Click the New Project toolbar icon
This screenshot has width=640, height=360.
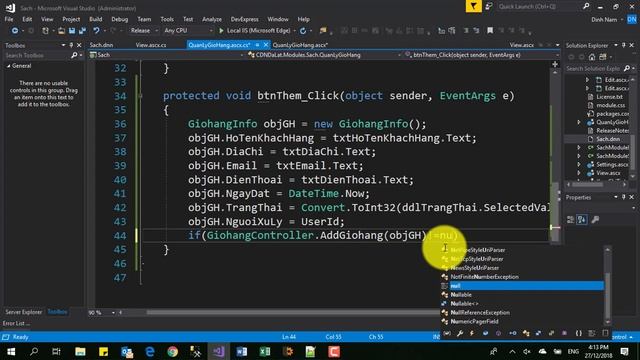tap(45, 31)
